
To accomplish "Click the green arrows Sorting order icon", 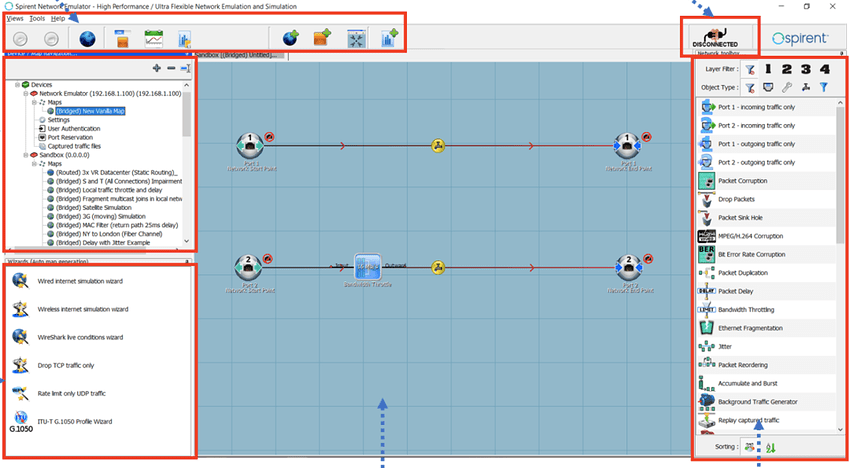I will (770, 447).
